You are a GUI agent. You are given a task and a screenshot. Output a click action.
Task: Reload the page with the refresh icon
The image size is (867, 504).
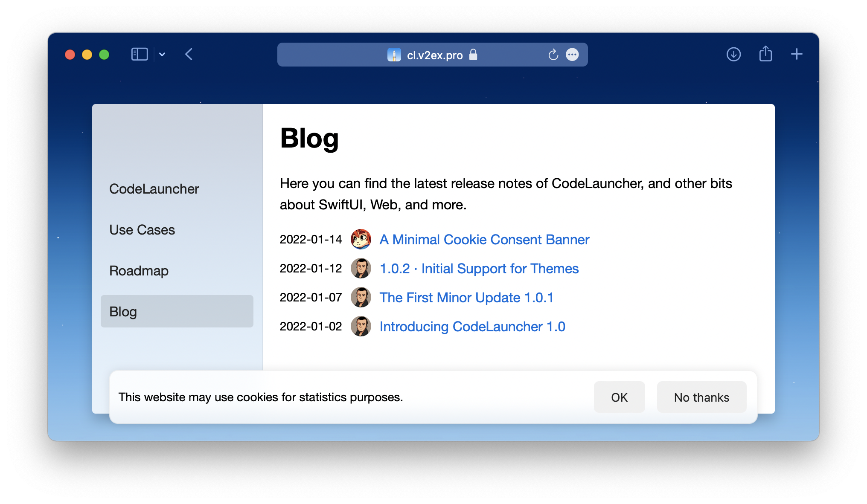[x=553, y=55]
